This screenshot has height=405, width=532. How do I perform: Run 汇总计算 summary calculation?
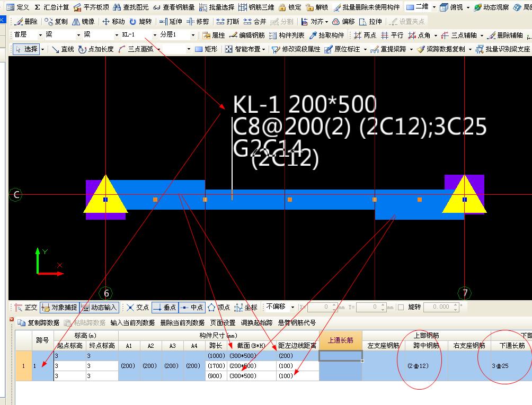point(52,7)
